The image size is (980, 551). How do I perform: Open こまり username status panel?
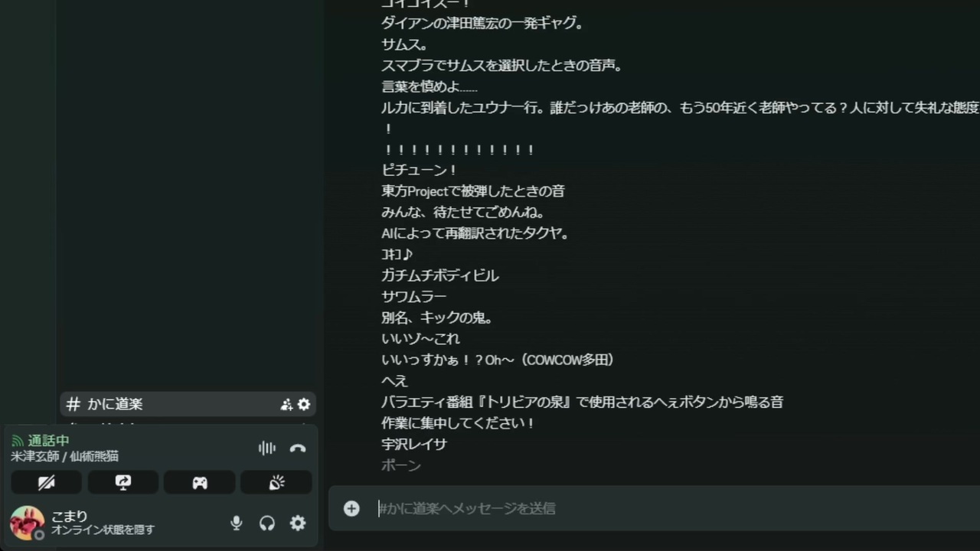pyautogui.click(x=103, y=523)
